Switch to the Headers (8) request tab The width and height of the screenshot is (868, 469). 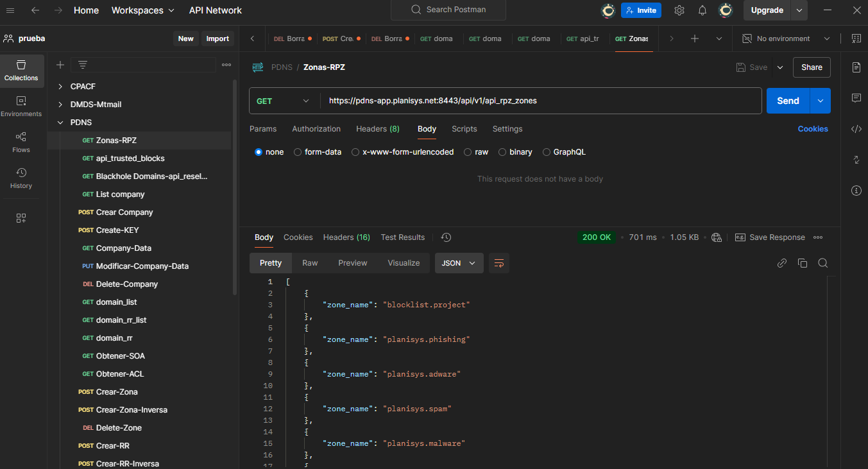pyautogui.click(x=378, y=129)
